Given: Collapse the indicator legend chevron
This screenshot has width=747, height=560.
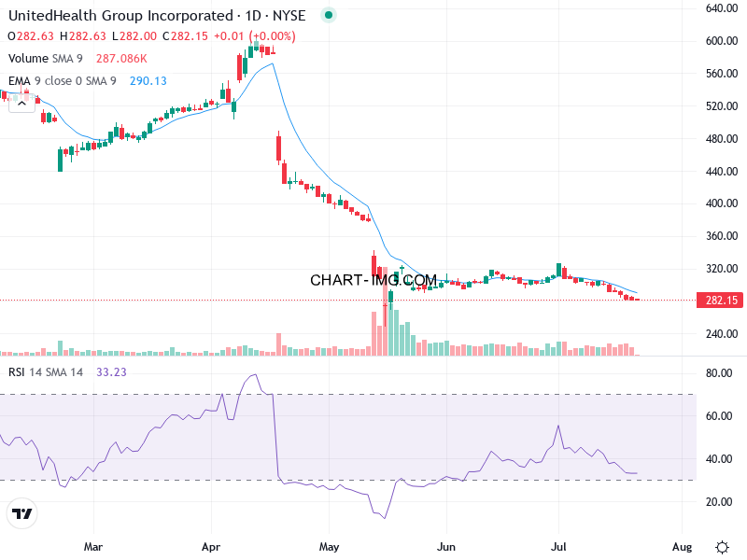Looking at the screenshot, I should (21, 104).
